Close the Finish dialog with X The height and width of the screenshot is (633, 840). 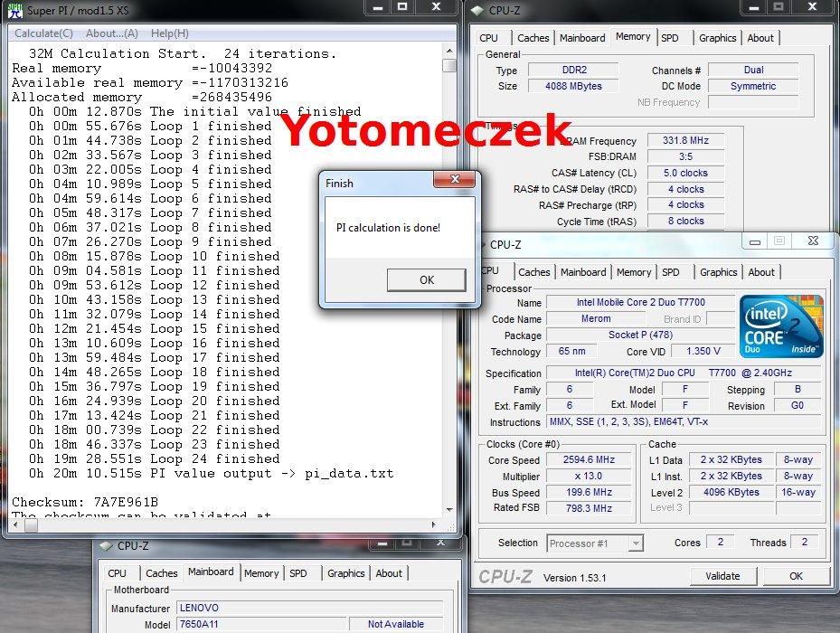[455, 179]
